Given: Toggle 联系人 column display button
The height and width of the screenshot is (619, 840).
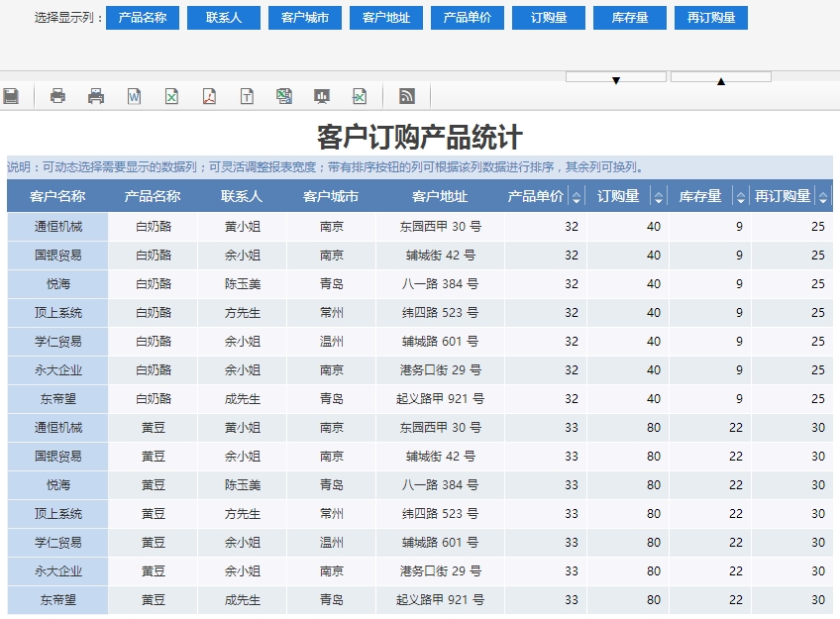Looking at the screenshot, I should (x=224, y=18).
